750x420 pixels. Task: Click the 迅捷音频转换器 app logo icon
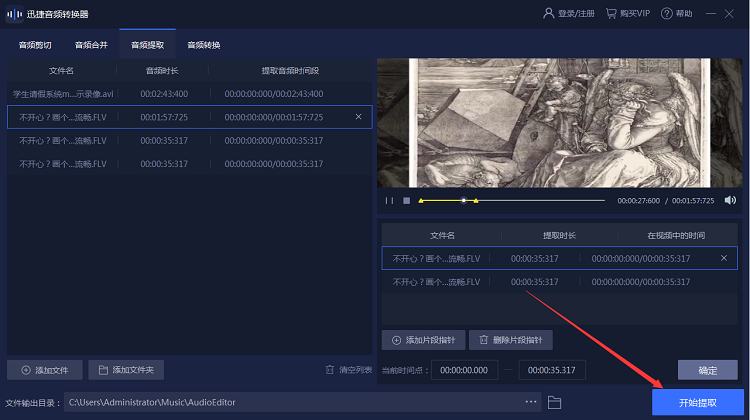(14, 14)
